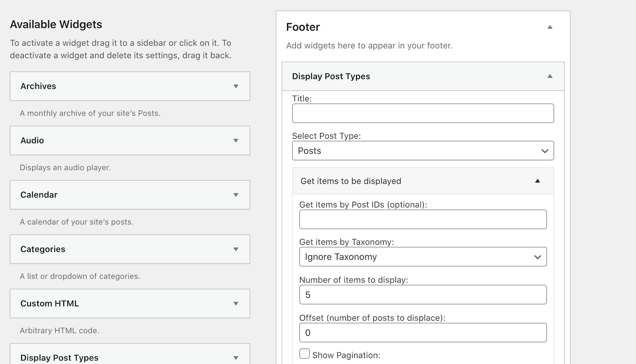The image size is (636, 364).
Task: Click the Get items by Post IDs field
Action: pyautogui.click(x=423, y=219)
